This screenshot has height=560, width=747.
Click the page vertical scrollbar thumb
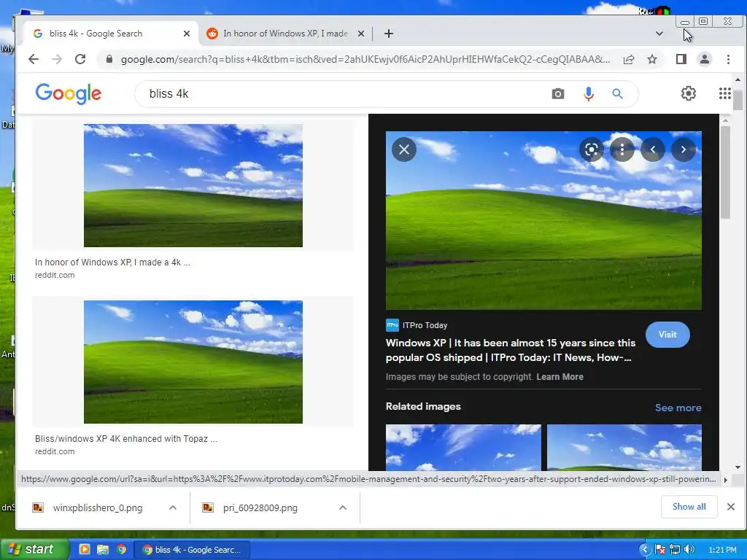(738, 101)
